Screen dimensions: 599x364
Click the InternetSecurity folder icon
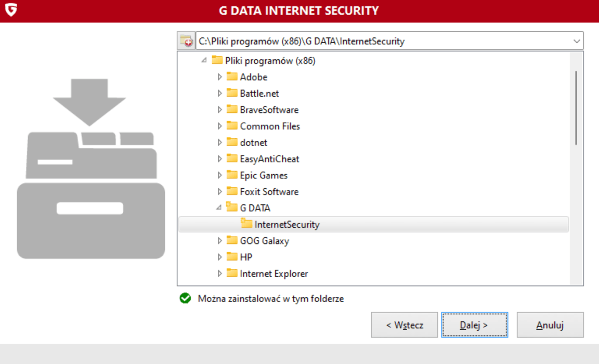(246, 225)
